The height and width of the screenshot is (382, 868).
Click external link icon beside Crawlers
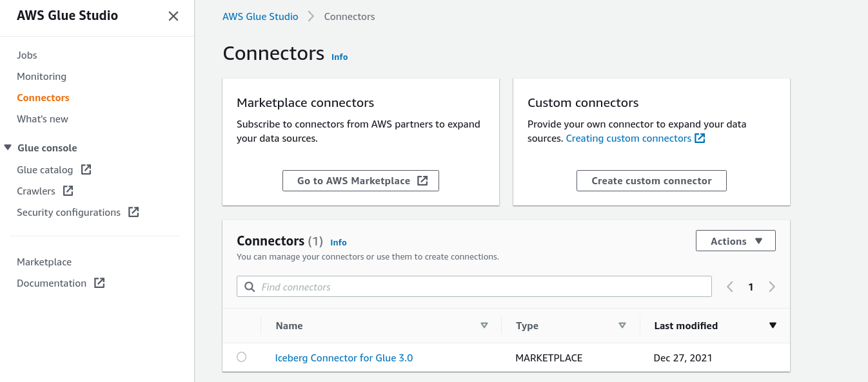coord(68,191)
